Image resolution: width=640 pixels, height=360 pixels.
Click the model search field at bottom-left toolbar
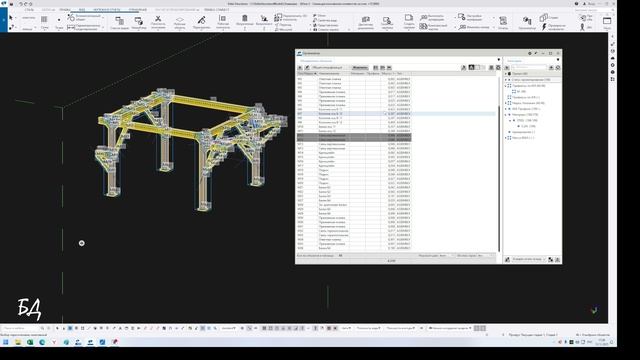click(x=20, y=328)
